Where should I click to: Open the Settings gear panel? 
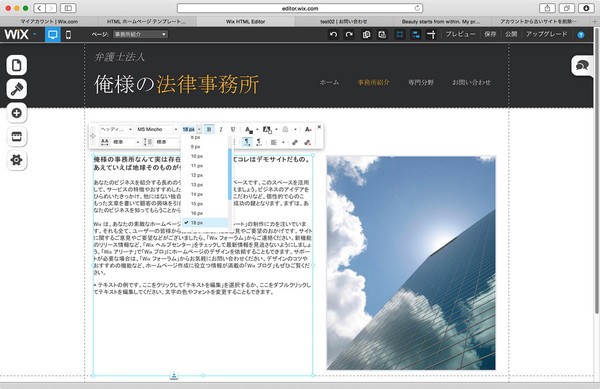click(16, 160)
